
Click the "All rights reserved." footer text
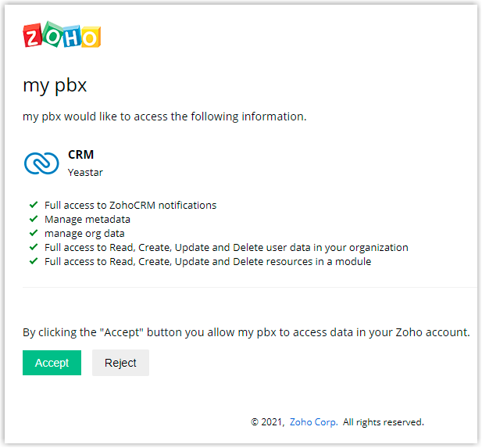tap(384, 422)
